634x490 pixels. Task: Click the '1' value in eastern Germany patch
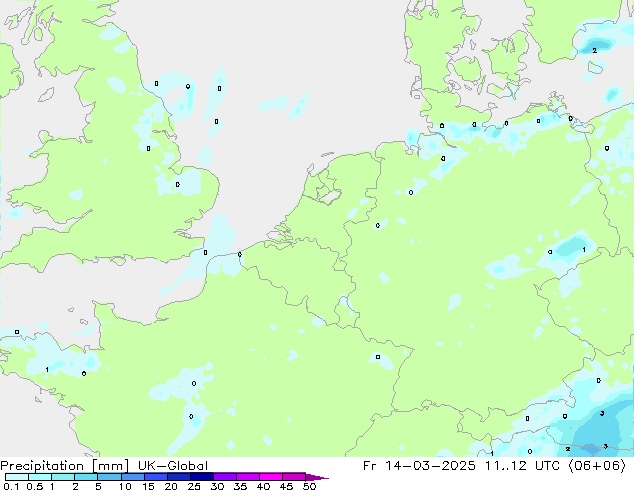pos(584,249)
